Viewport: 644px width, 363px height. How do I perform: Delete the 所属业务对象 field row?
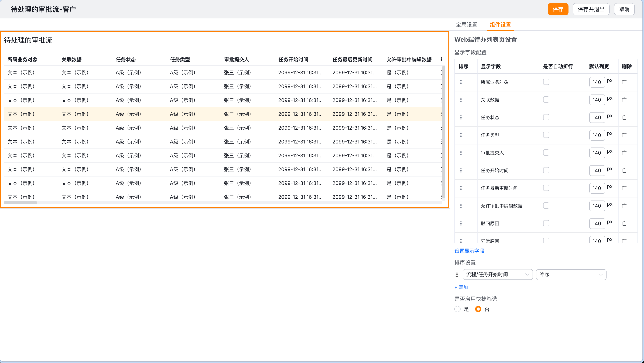point(624,82)
